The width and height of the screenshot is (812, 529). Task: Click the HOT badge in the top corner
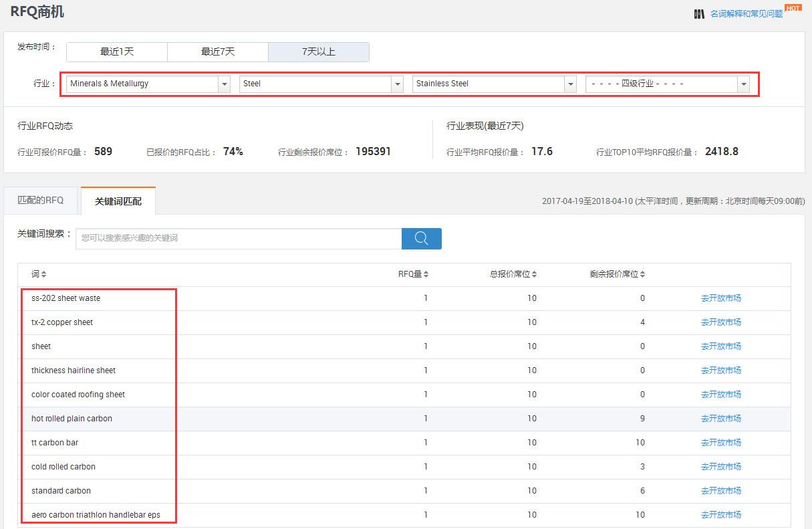tap(795, 6)
